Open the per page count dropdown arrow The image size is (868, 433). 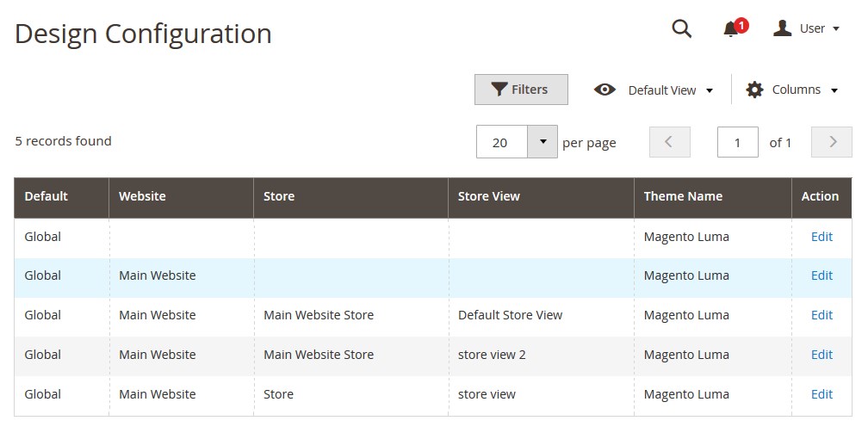pos(542,142)
